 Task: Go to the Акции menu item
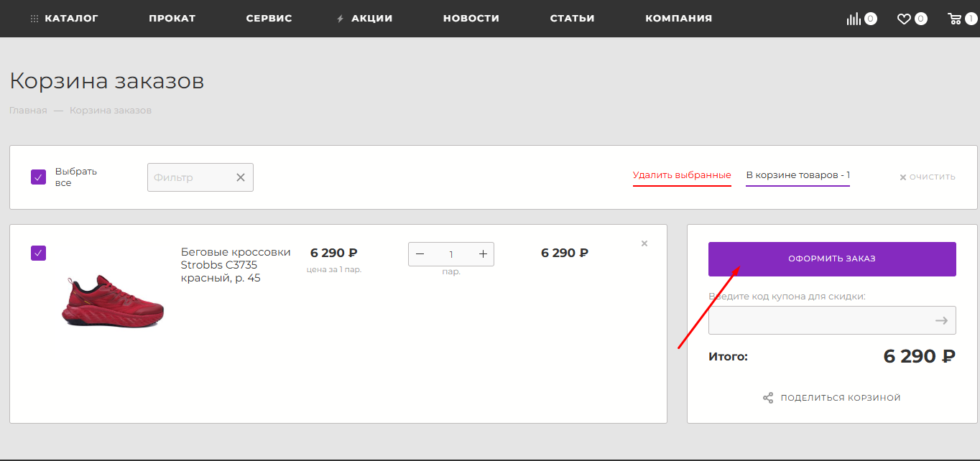point(371,19)
